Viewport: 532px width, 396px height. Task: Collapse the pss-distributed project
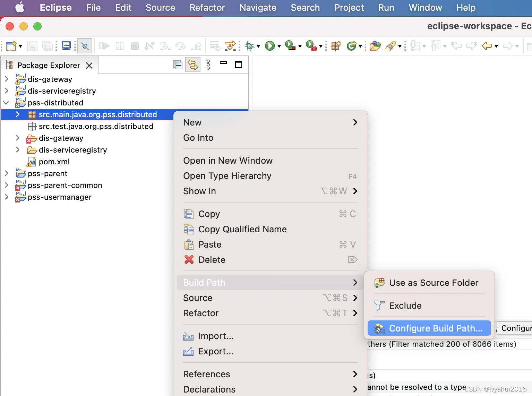tap(6, 103)
